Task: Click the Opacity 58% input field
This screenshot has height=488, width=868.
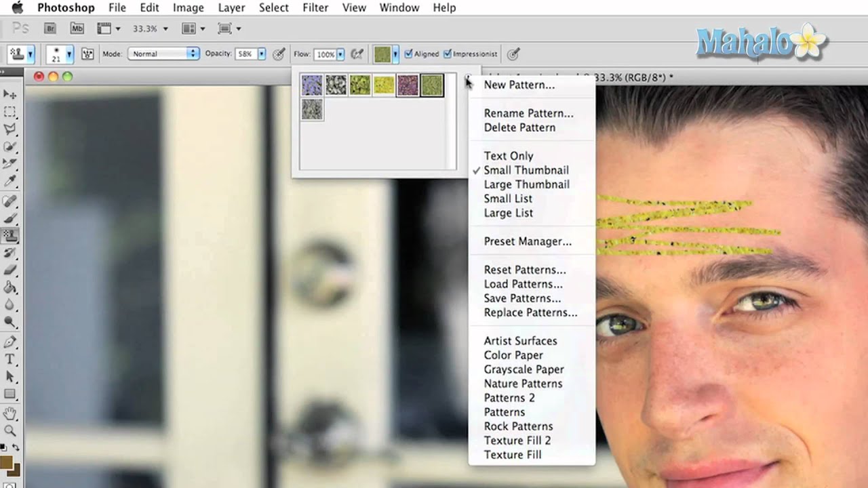Action: pyautogui.click(x=245, y=54)
